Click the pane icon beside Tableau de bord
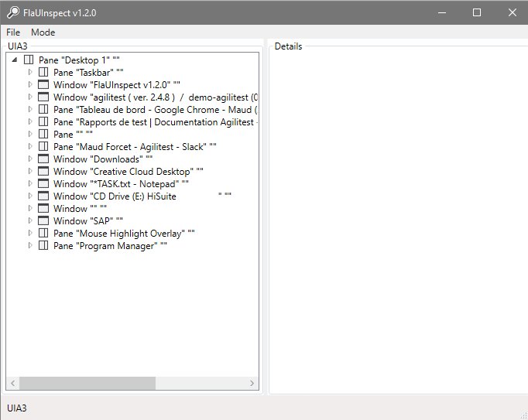 coord(43,109)
